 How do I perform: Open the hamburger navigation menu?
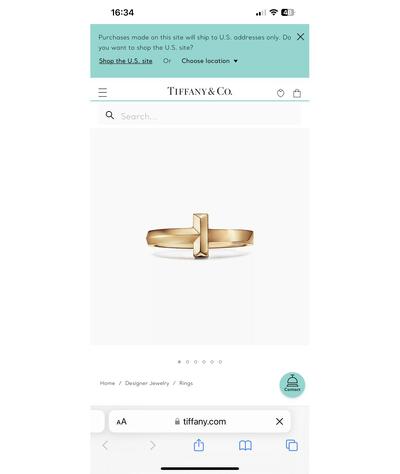coord(103,92)
